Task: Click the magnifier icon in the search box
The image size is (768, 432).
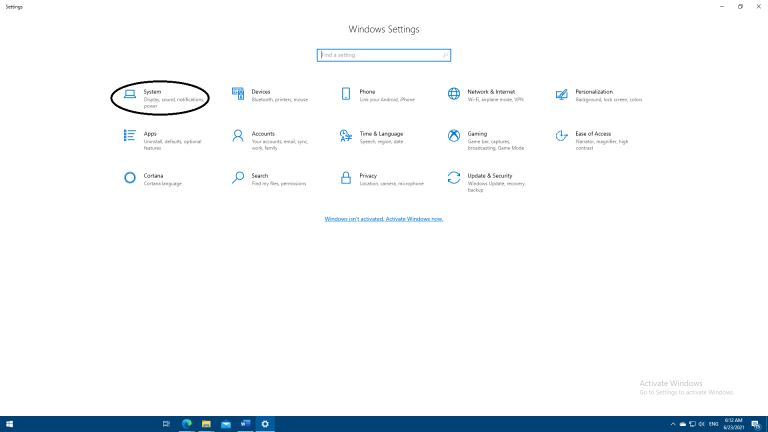Action: pos(445,55)
